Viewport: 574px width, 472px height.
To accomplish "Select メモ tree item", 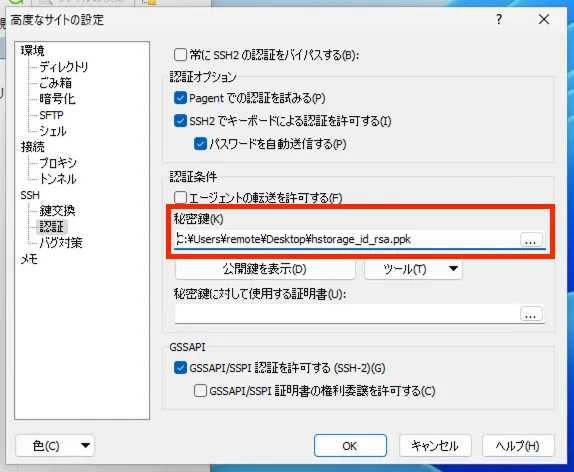I will 29,259.
